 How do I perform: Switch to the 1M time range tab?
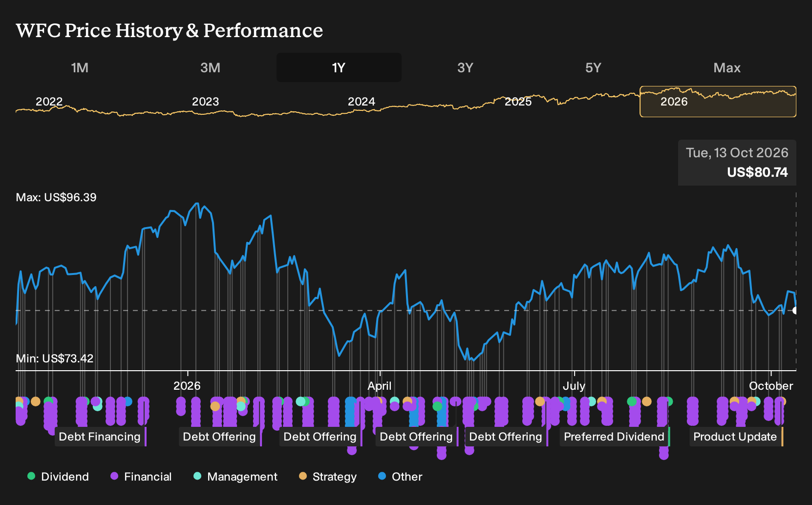click(80, 67)
